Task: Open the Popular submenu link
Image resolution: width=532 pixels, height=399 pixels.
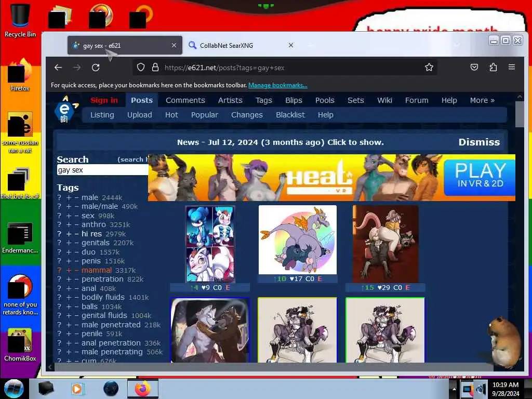Action: 204,115
